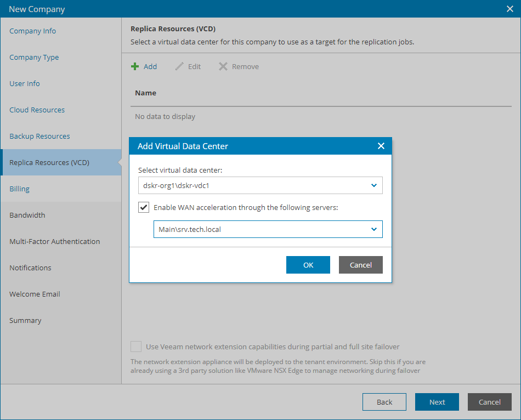
Task: Open the WAN acceleration servers dropdown
Action: click(373, 229)
